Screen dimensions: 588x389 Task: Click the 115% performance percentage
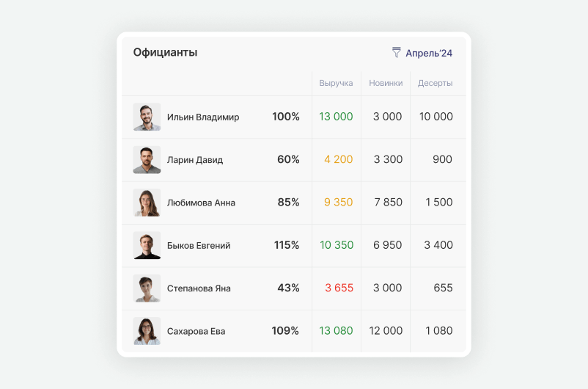point(286,246)
